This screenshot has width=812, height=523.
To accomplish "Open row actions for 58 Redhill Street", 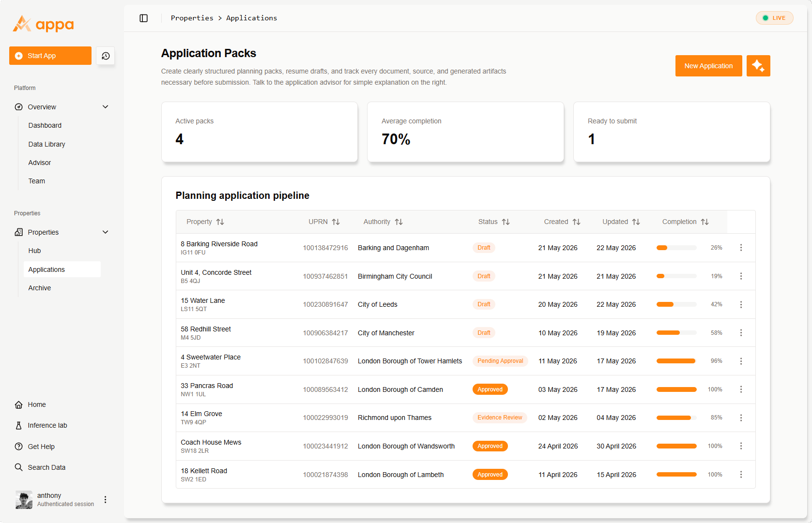I will 741,333.
